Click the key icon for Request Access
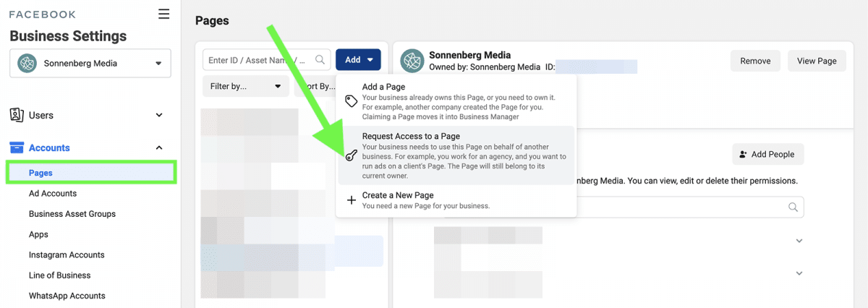The image size is (868, 308). (x=351, y=155)
